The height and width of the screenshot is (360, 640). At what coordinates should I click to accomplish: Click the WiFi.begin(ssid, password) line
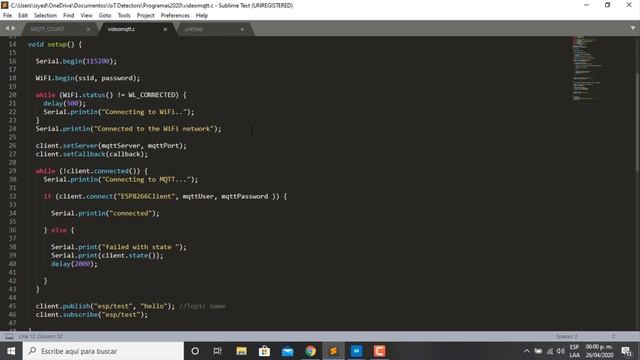coord(87,78)
